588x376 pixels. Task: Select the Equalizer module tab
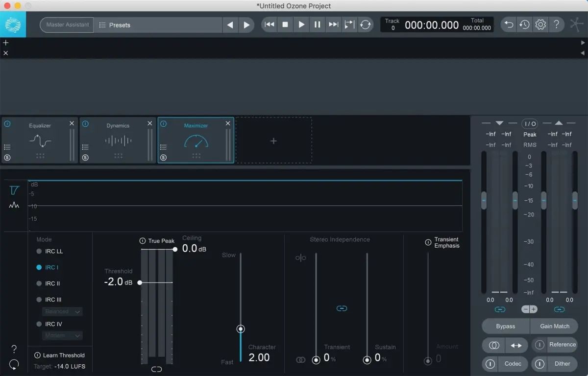point(40,140)
